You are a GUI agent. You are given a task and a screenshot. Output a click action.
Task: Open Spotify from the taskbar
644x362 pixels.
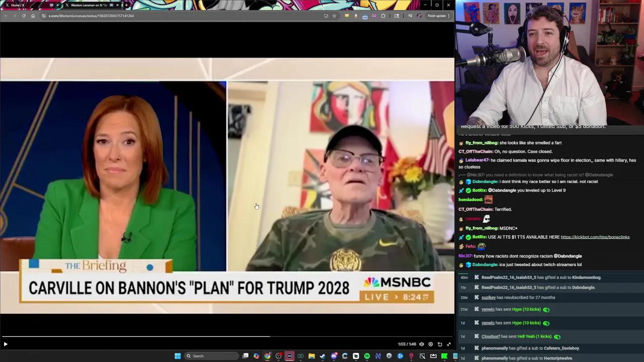[367, 356]
